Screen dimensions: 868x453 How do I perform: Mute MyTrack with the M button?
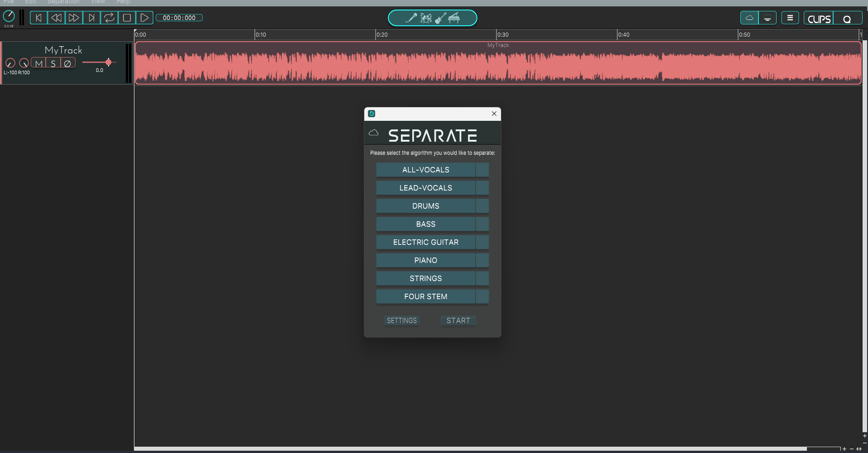(38, 63)
